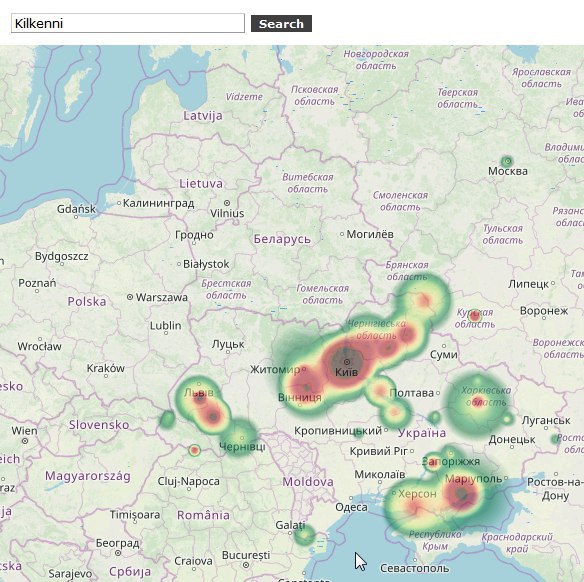Click the Кривий Ріг city label
The height and width of the screenshot is (582, 584).
(379, 451)
